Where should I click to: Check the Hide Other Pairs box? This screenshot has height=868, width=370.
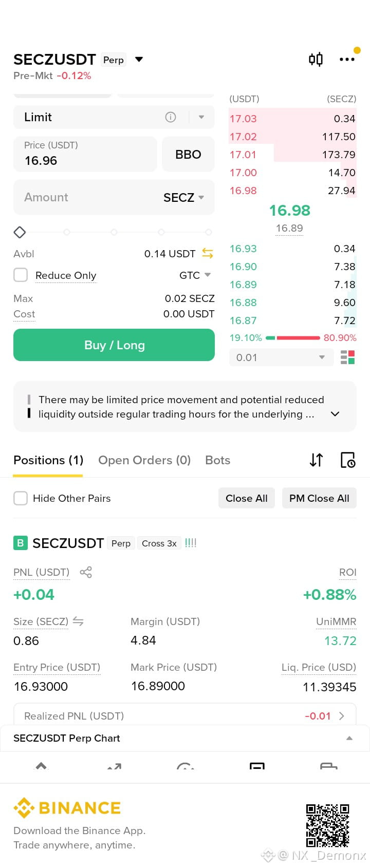(21, 498)
